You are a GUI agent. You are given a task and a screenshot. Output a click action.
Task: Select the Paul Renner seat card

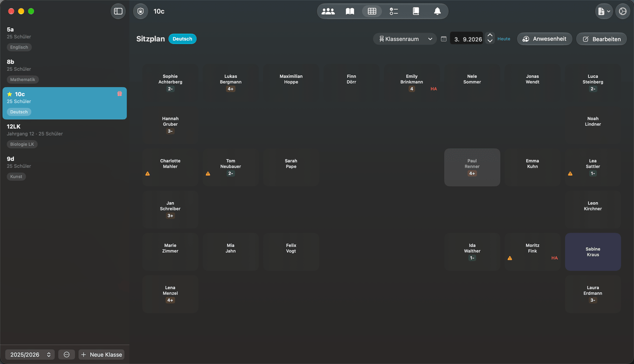coord(472,167)
